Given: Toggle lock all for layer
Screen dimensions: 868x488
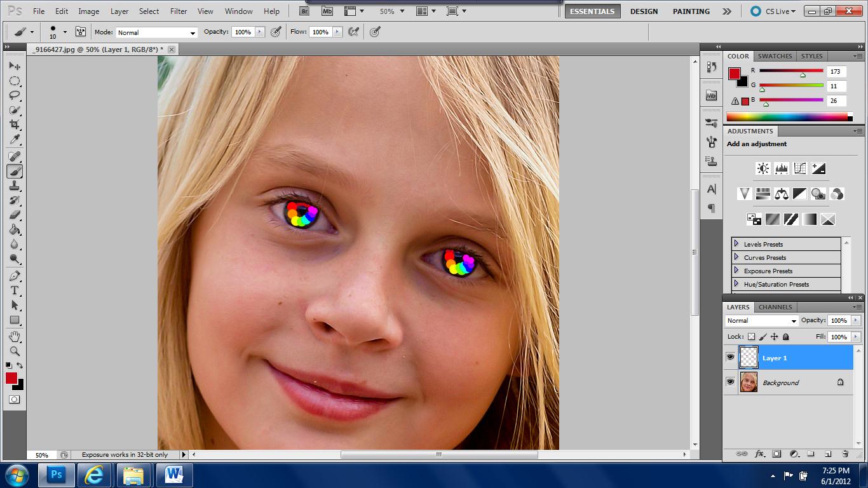Looking at the screenshot, I should pyautogui.click(x=785, y=337).
